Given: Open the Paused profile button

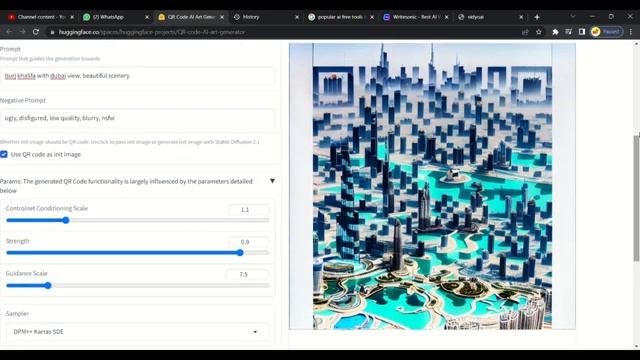Looking at the screenshot, I should point(607,32).
